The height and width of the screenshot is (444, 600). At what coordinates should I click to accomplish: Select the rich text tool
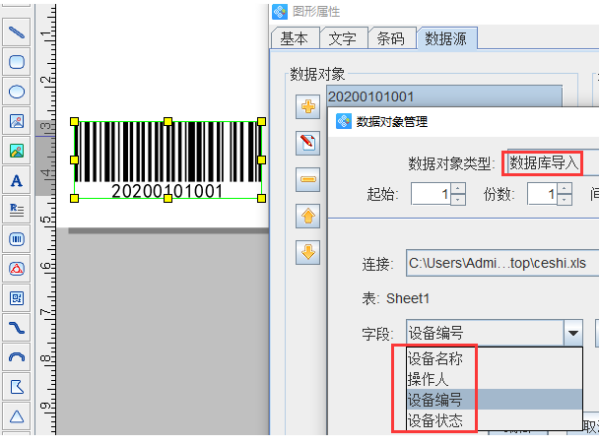pos(16,209)
